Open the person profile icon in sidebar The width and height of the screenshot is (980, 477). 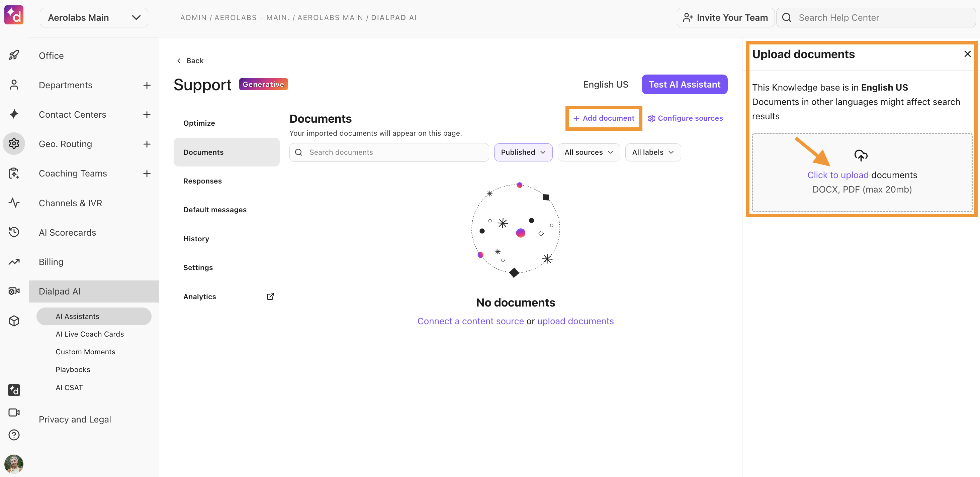(x=14, y=84)
